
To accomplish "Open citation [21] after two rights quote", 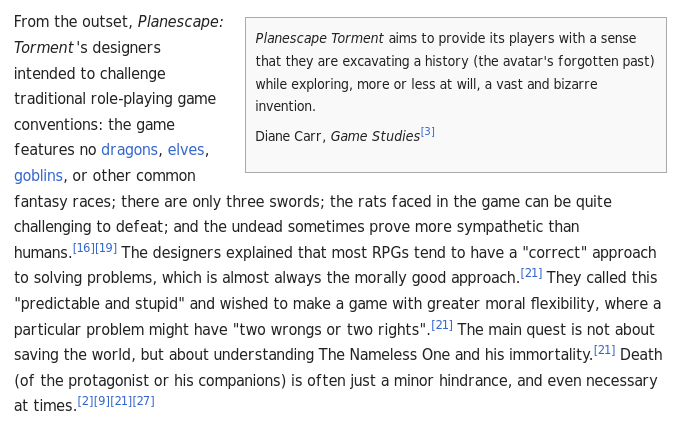I will tap(442, 325).
